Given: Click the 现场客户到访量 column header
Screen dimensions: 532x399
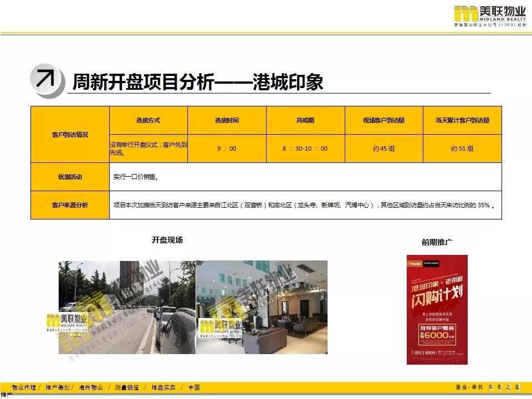Looking at the screenshot, I should point(383,120).
